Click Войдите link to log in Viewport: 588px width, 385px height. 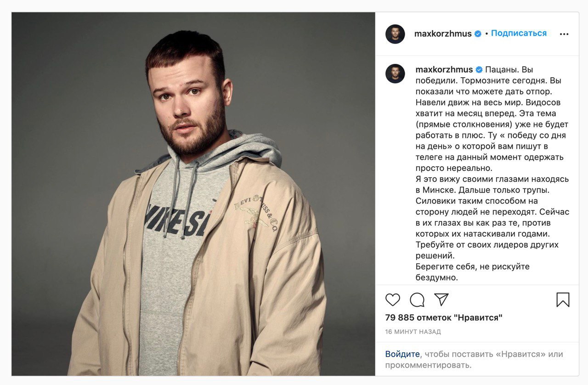pyautogui.click(x=402, y=354)
